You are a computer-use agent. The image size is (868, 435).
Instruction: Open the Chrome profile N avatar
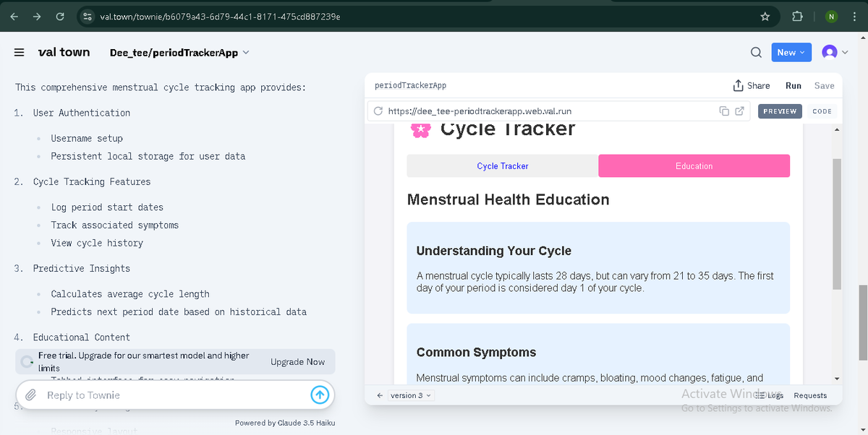832,17
